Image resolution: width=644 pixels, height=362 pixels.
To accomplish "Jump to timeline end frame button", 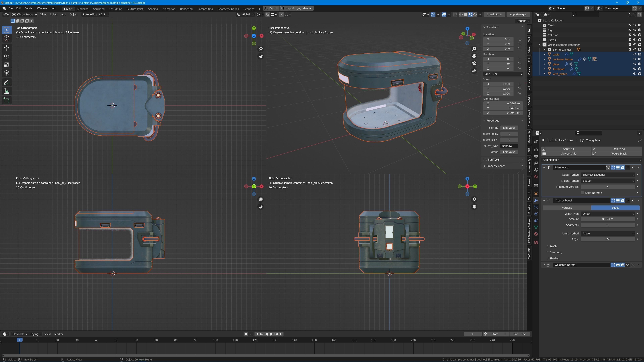I will point(281,334).
